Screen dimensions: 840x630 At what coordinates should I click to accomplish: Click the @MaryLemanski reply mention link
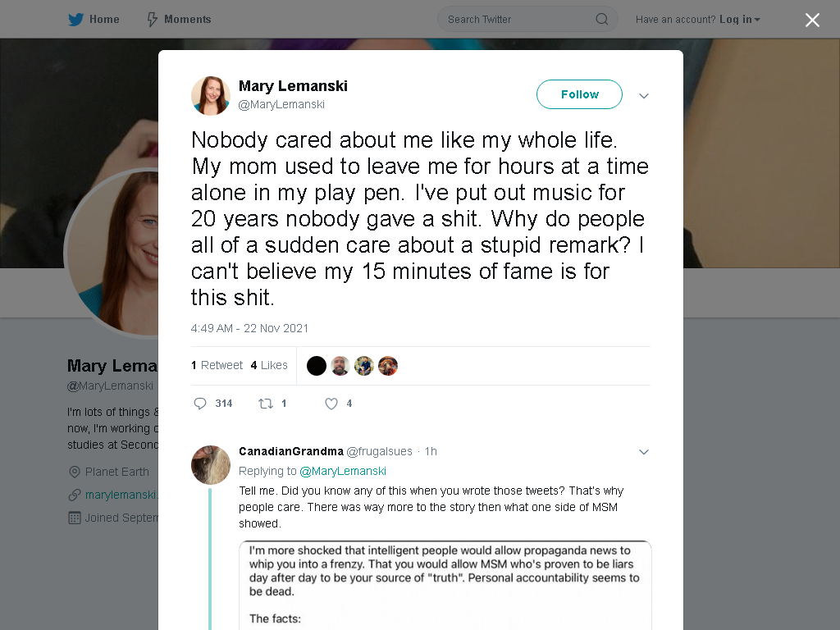(x=343, y=471)
